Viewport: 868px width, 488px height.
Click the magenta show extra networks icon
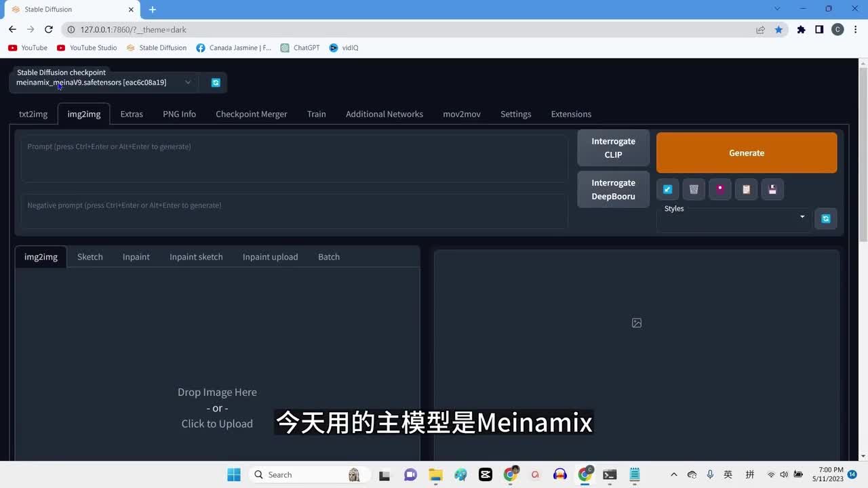720,190
